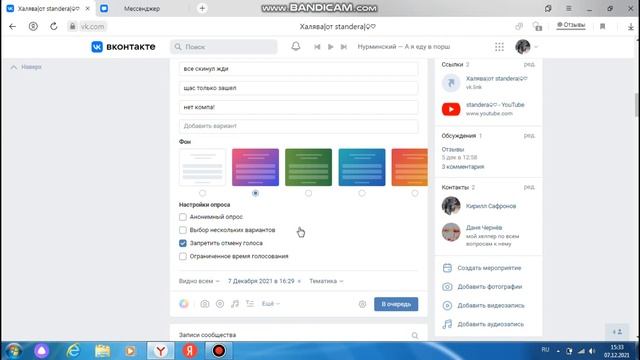640x360 pixels.
Task: Open Bandicam recorder taskbar icon
Action: coord(219,351)
